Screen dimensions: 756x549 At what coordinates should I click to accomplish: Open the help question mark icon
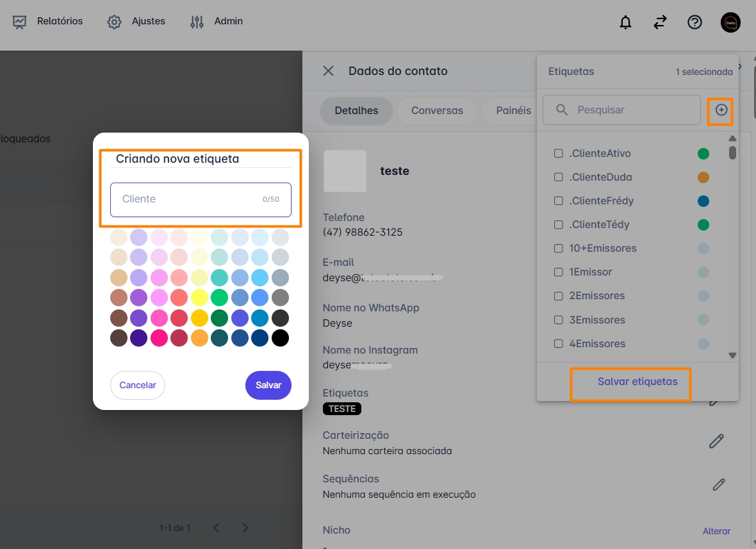pos(694,22)
